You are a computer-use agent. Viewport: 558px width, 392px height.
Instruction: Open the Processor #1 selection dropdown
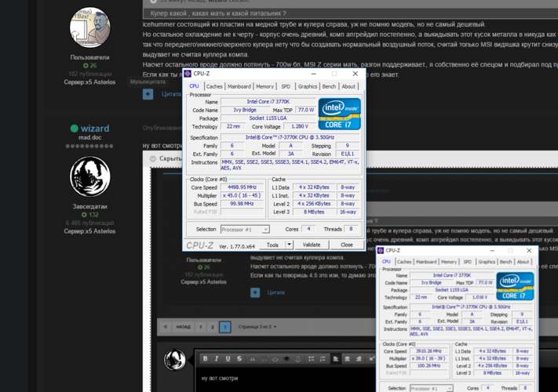point(244,229)
